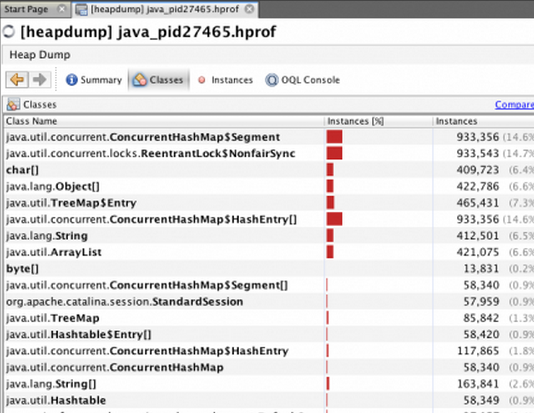Click the 58,349 instances value

[x=481, y=400]
